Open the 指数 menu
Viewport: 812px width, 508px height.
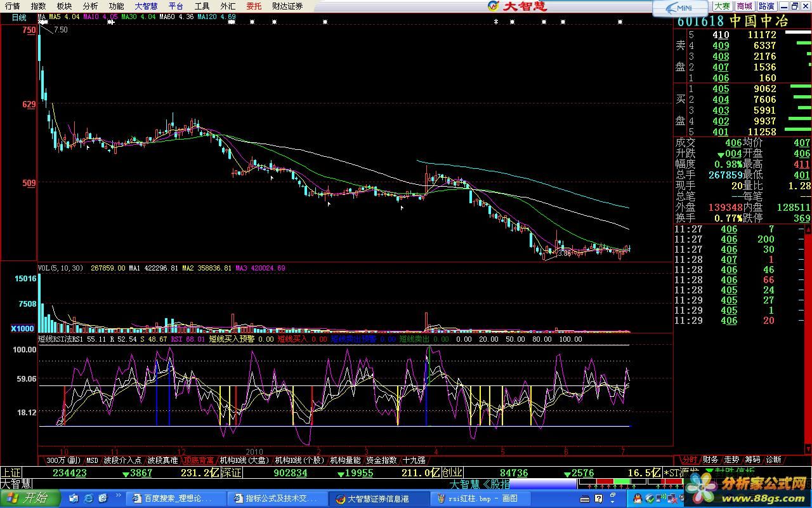38,6
